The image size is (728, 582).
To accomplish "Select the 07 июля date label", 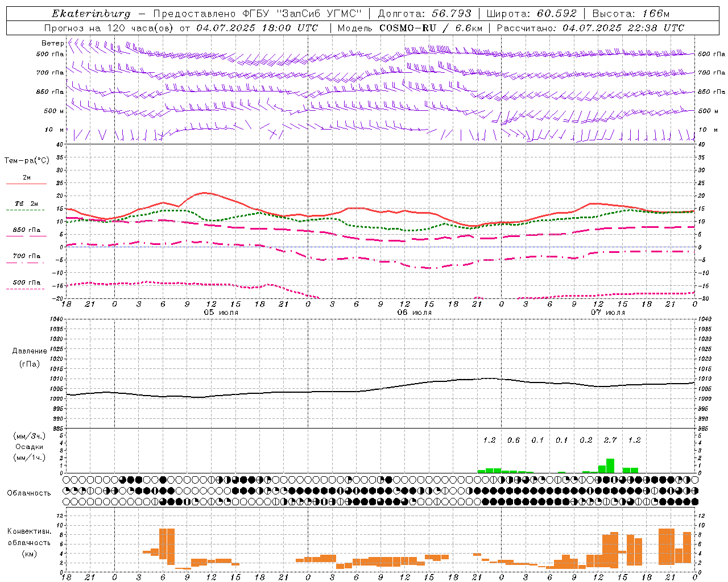I will coord(608,313).
